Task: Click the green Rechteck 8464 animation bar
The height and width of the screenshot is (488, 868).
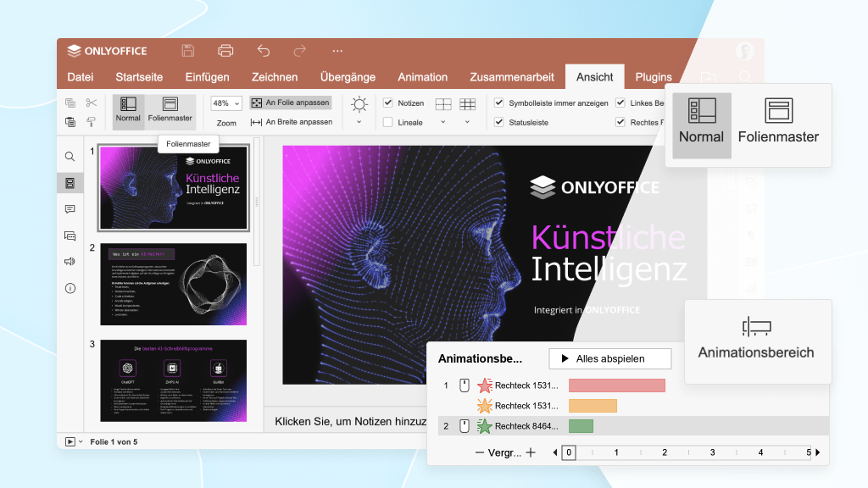Action: pos(581,426)
